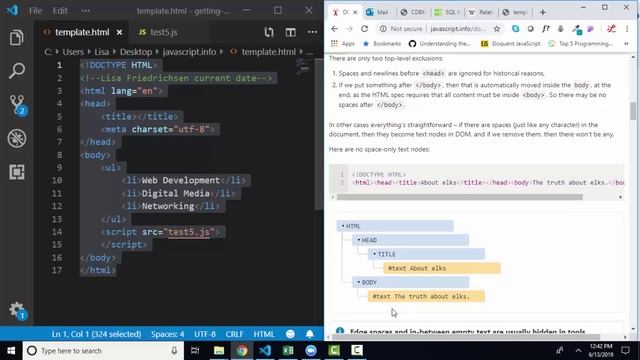Screen dimensions: 640x360
Task: Open the Windows Start menu
Action: click(x=11, y=351)
